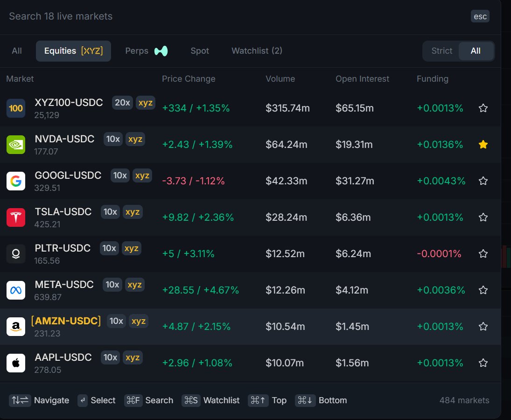This screenshot has height=420, width=511.
Task: Star the AAPL-USDC market
Action: pos(483,363)
